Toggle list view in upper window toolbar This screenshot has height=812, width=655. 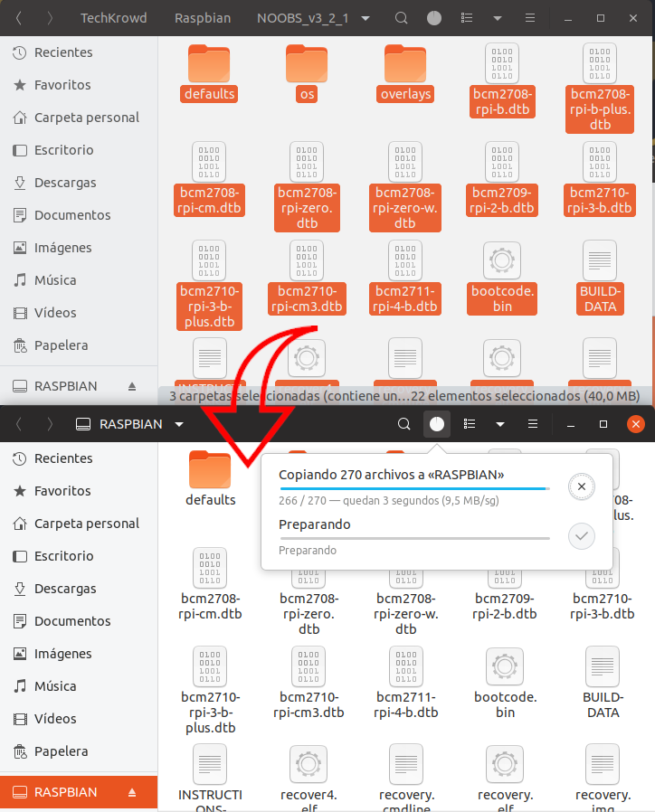(x=468, y=18)
